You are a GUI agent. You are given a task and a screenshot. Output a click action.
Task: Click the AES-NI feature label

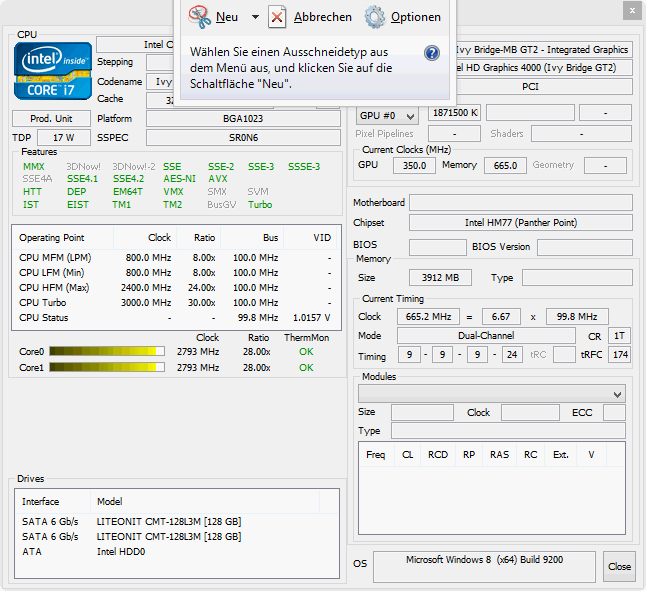tap(179, 179)
